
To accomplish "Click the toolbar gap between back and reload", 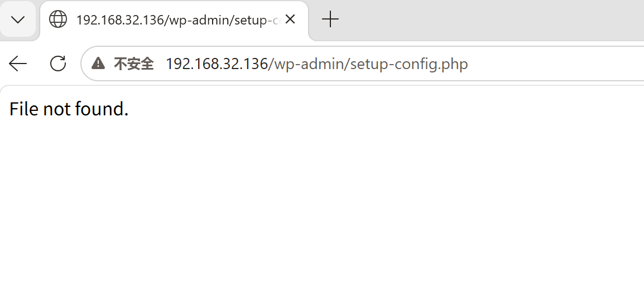I will click(x=38, y=64).
